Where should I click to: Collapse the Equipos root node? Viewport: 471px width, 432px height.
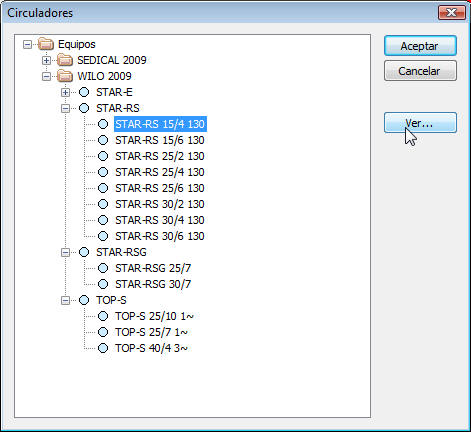click(27, 44)
